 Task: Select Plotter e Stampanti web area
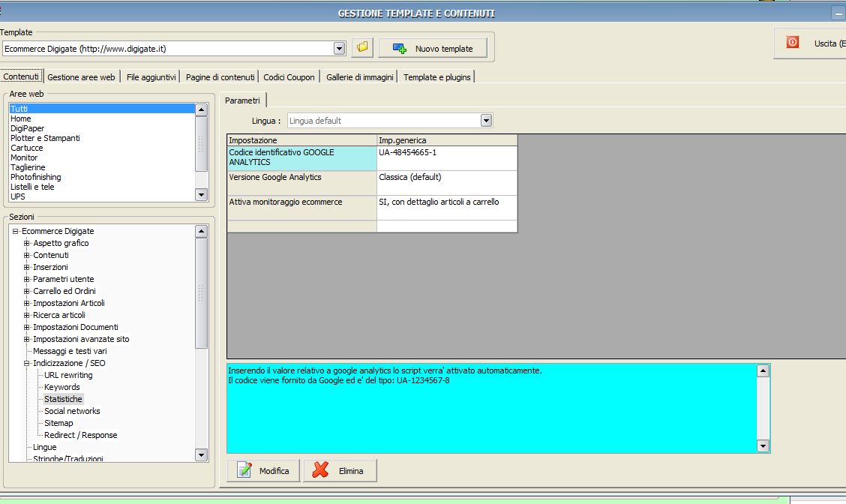102,138
